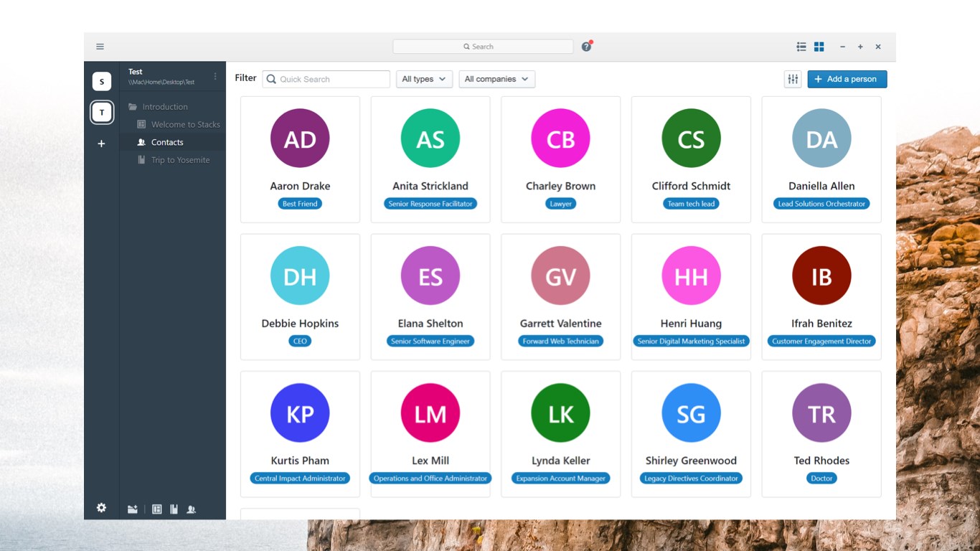Focus the top Search field
980x551 pixels.
[483, 47]
